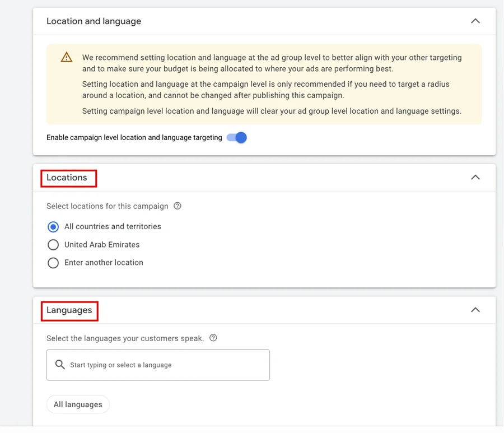Screen dimensions: 504x433
Task: Open the help icon beside Select locations
Action: (x=178, y=206)
